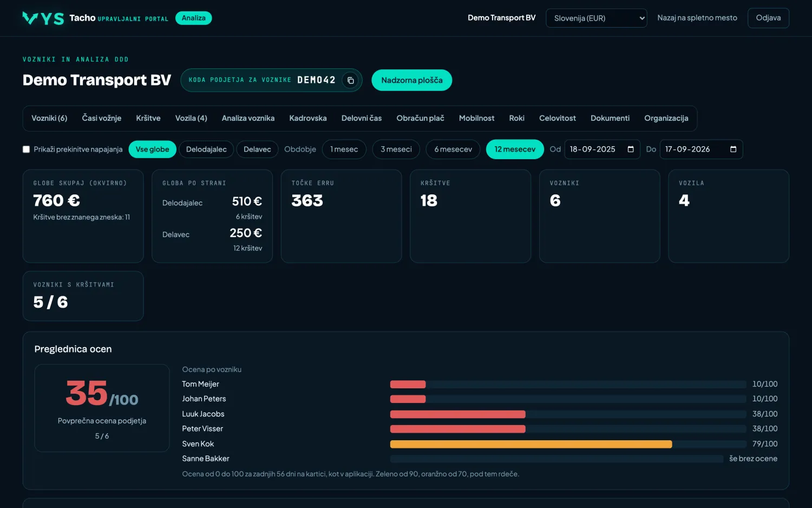The width and height of the screenshot is (812, 508).
Task: Choose the 6 mesecev period
Action: (453, 149)
